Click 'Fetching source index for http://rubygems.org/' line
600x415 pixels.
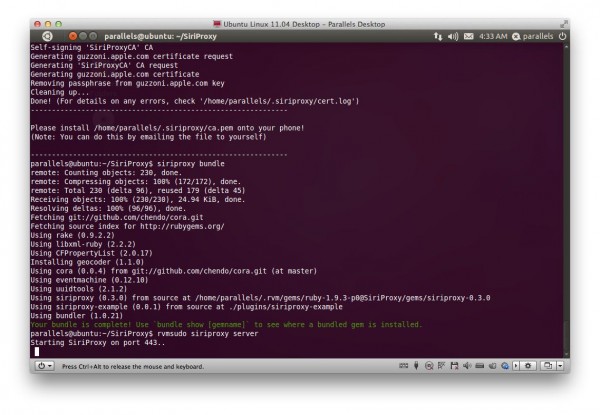[127, 226]
